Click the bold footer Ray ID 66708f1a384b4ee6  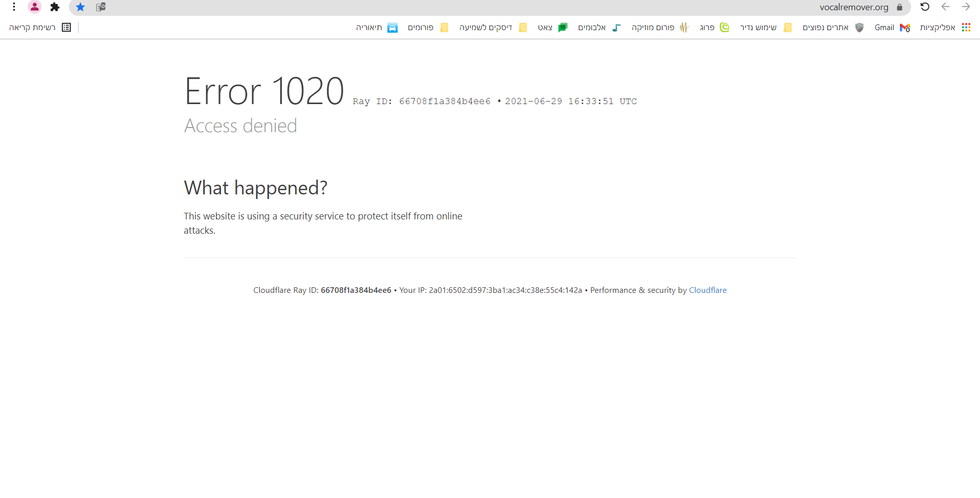point(356,290)
